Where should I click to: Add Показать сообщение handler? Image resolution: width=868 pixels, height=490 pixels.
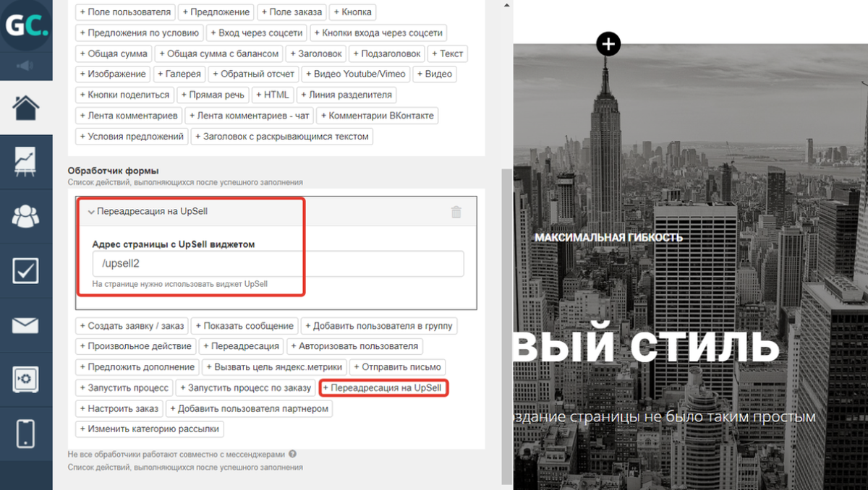pos(246,326)
